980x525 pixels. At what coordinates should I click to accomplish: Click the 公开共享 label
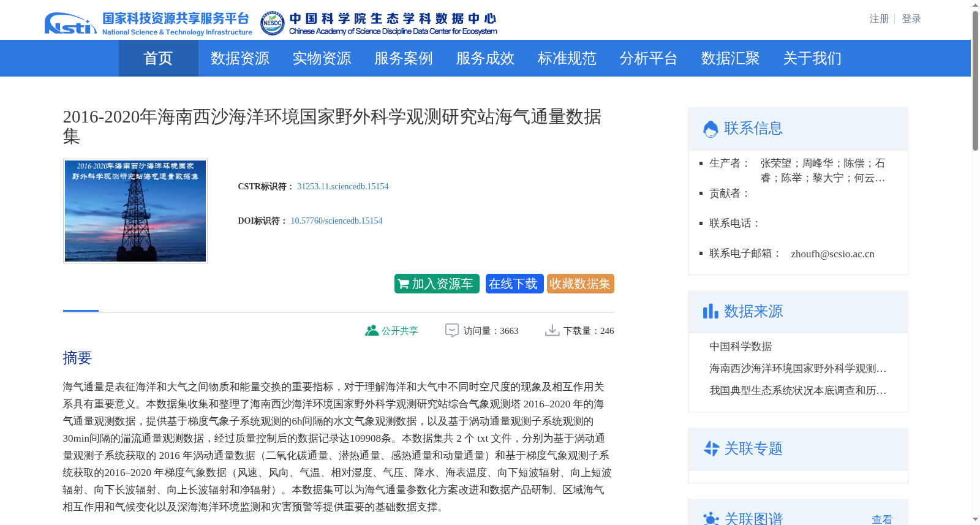pos(400,331)
